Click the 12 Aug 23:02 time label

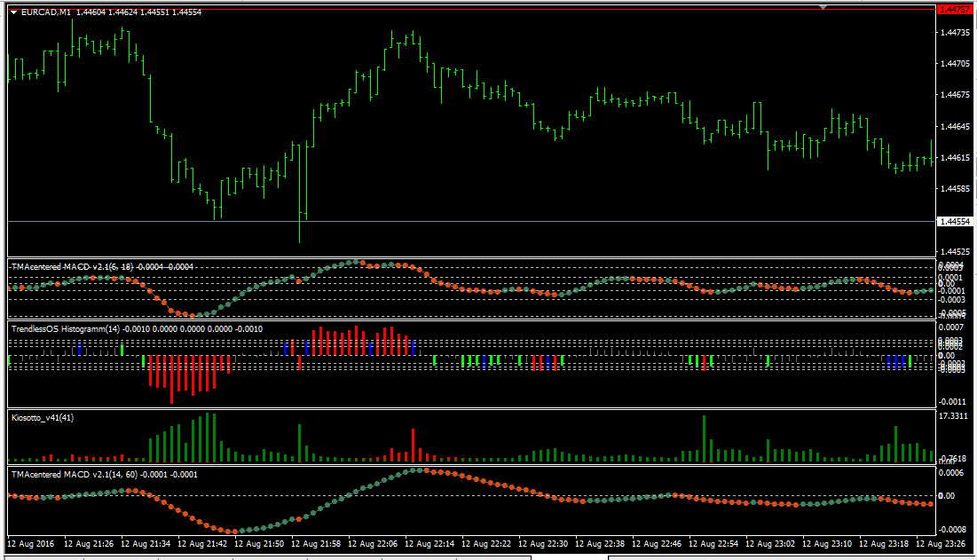click(x=770, y=544)
